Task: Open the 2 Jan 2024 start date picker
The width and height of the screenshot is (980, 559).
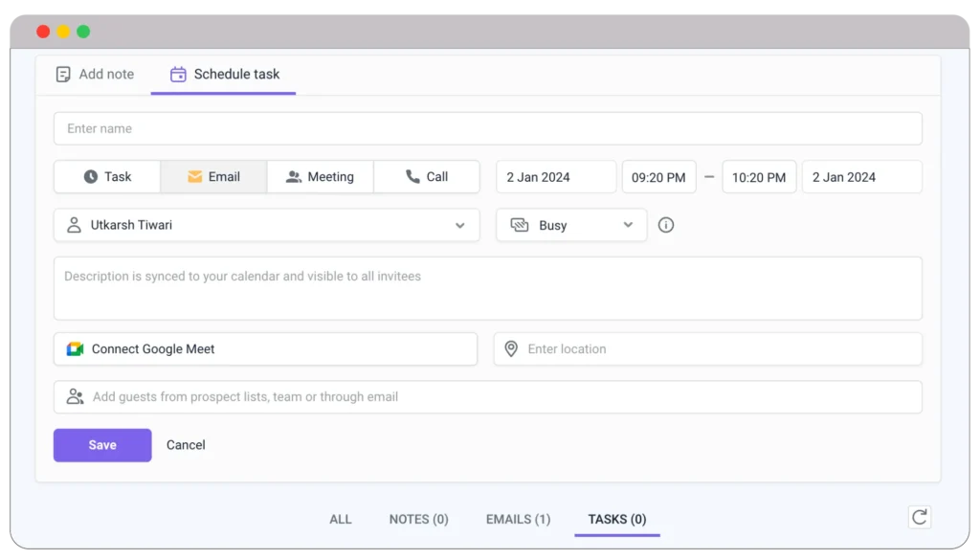Action: (x=555, y=176)
